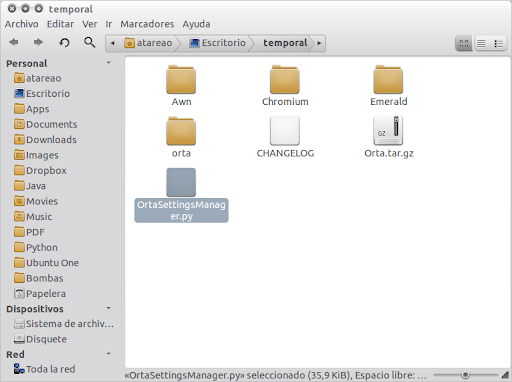Select the OrtaSettingsManager.py file icon
Screen dimensions: 512x382
181,182
